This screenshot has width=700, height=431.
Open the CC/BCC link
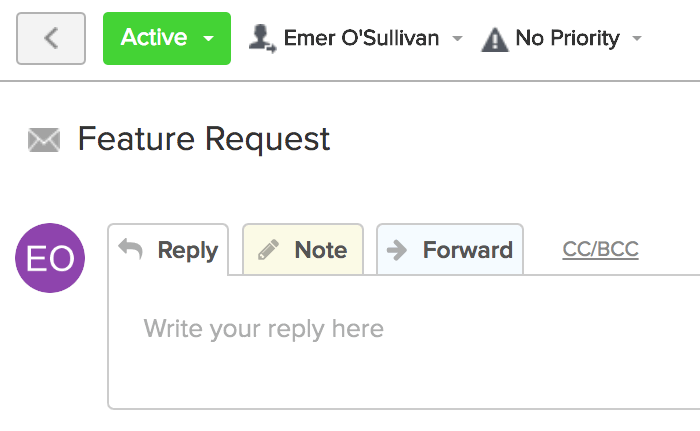(600, 249)
